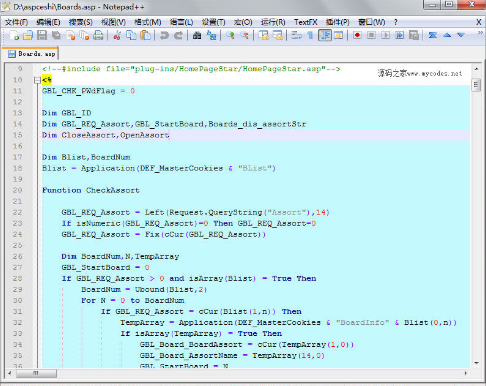
Task: Open the 插件(P) menu
Action: [x=337, y=22]
